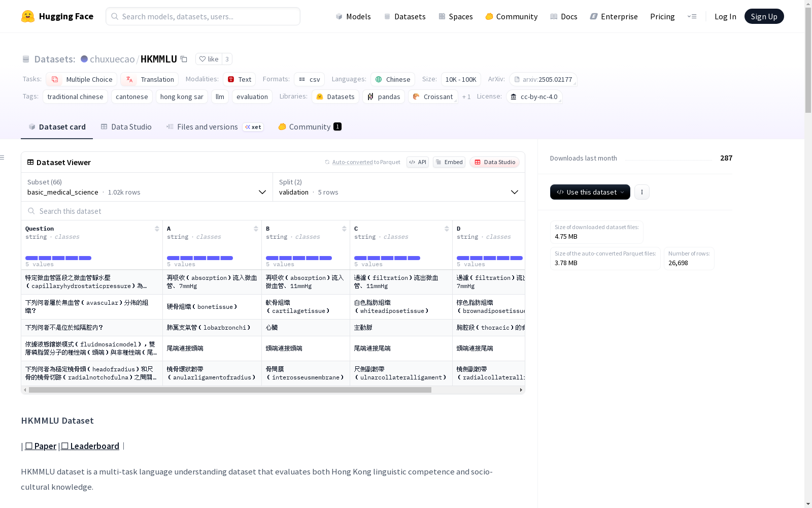Viewport: 812px width, 508px height.
Task: Click the Dataset Viewer table icon
Action: pos(30,163)
